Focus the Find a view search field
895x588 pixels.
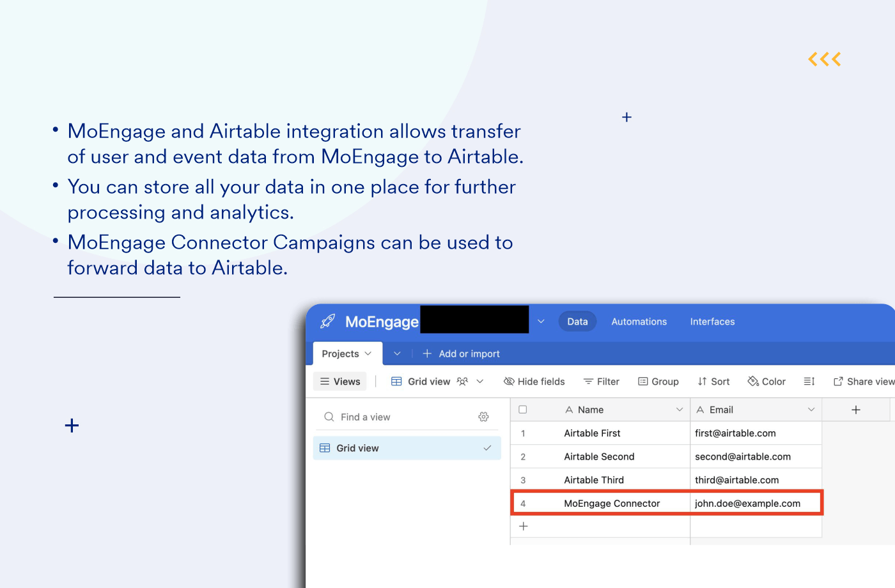[396, 417]
